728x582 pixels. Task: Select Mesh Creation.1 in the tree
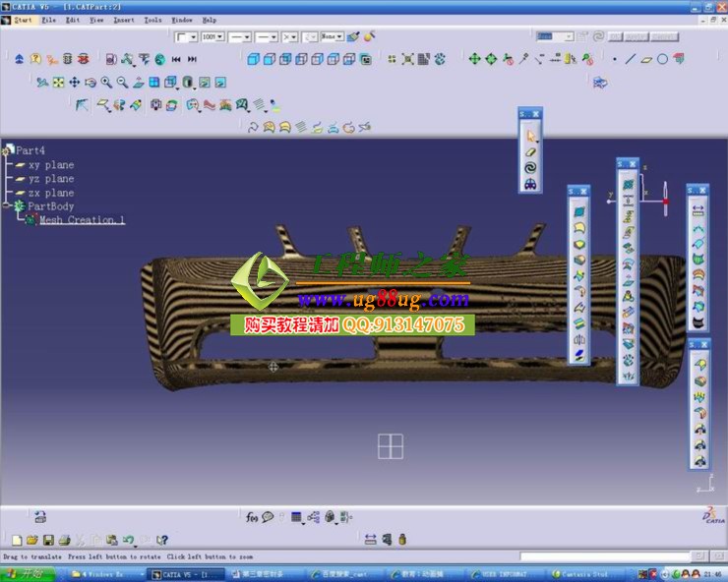[x=82, y=219]
